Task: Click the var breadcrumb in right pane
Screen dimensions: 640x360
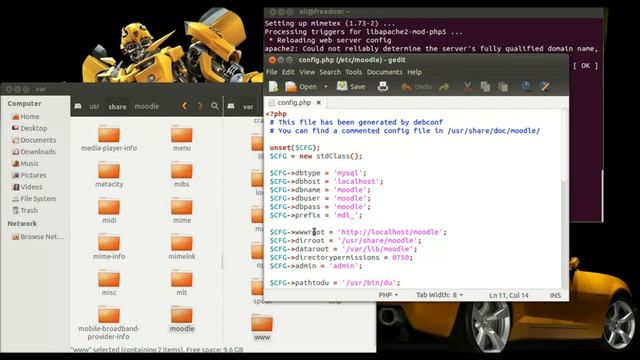Action: coord(248,107)
